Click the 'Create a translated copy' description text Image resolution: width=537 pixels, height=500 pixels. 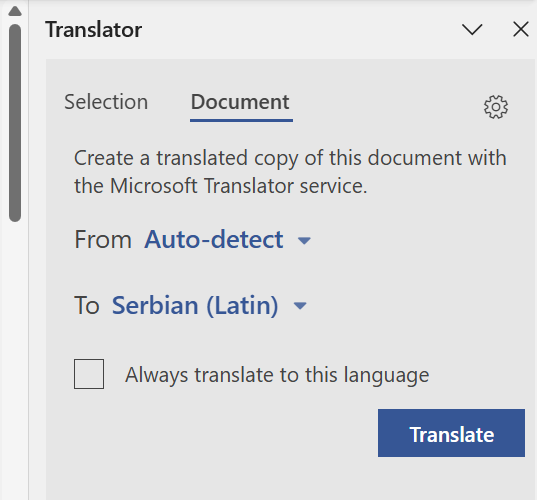pos(290,172)
